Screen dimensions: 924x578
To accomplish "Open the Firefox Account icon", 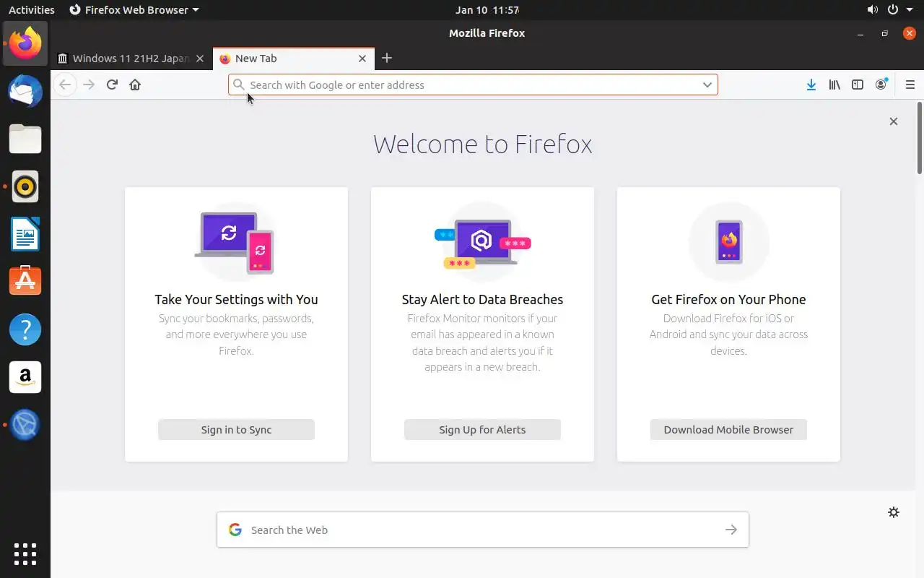I will pos(881,85).
